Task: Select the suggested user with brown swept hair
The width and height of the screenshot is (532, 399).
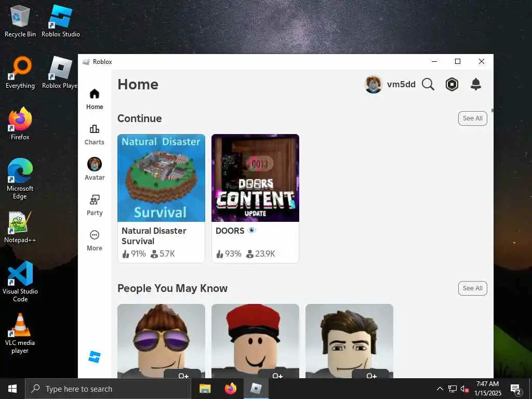Action: click(x=349, y=341)
